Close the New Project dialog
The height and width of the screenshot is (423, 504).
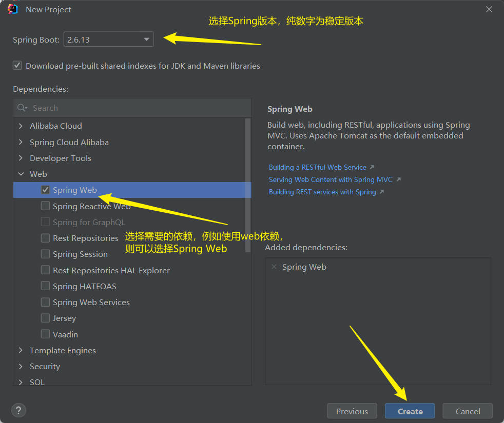[489, 9]
